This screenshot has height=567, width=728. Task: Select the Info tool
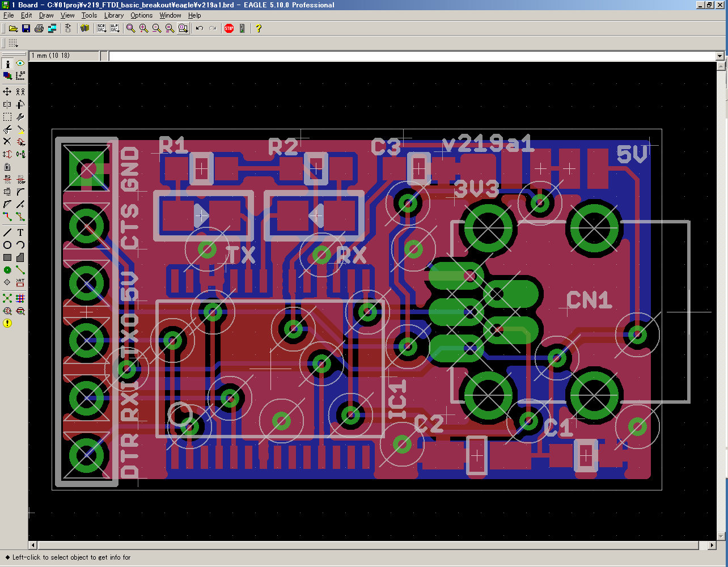[x=7, y=64]
